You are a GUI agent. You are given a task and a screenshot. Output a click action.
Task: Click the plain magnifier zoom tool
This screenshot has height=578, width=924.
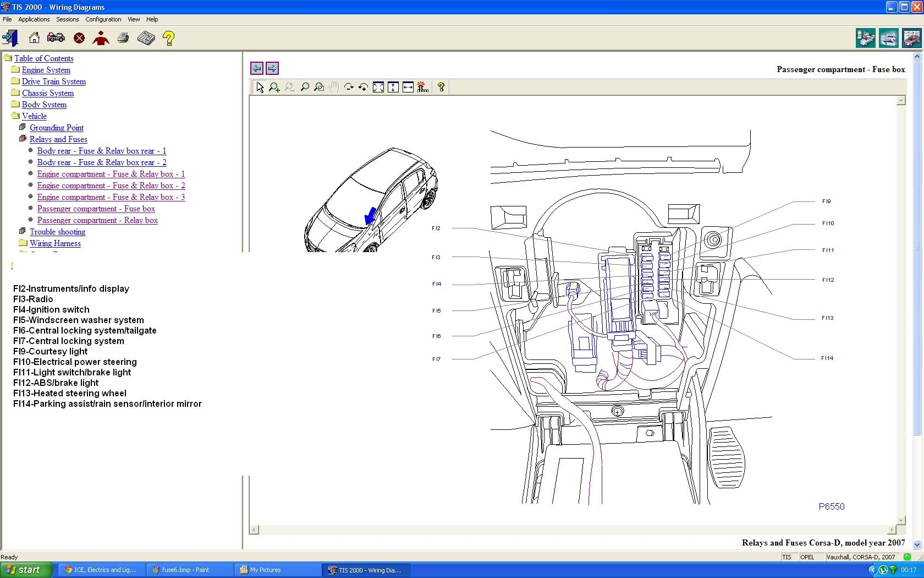304,87
